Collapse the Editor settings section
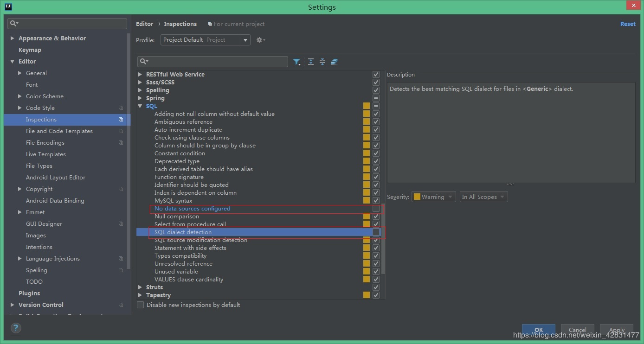 coord(12,62)
